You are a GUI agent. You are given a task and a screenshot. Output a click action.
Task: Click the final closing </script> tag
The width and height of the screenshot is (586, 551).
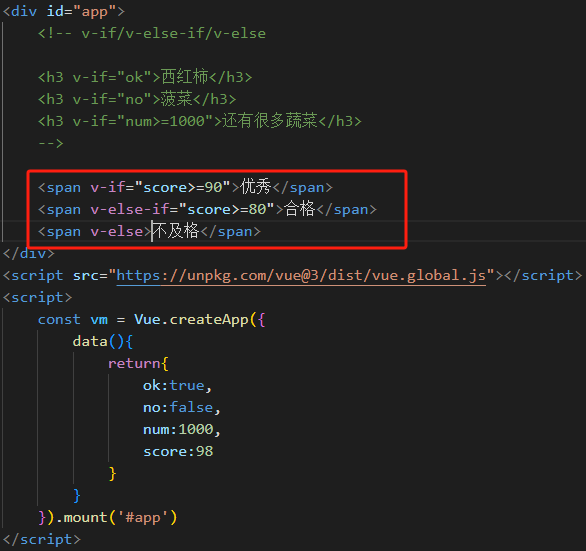click(42, 540)
